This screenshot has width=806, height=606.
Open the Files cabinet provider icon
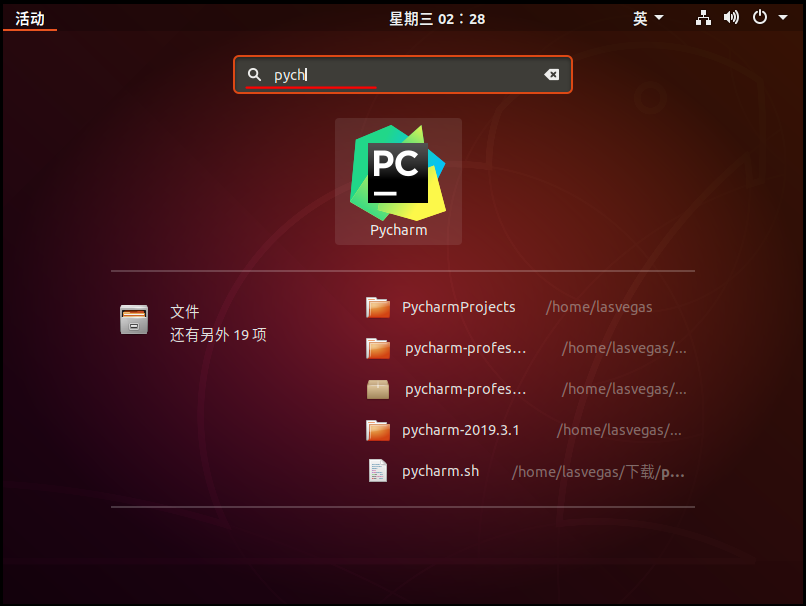pyautogui.click(x=134, y=320)
